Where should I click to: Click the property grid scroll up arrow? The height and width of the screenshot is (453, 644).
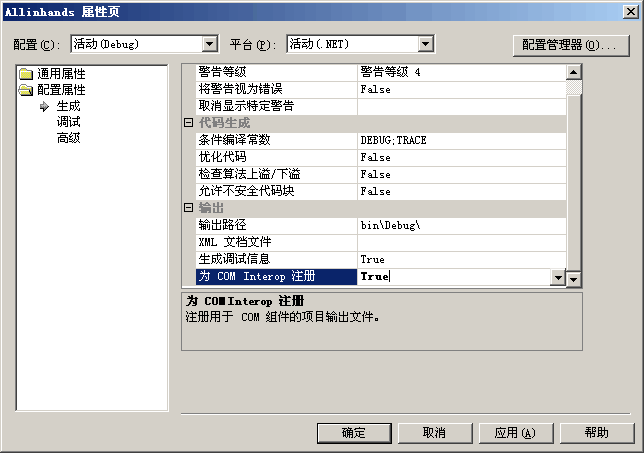point(573,73)
